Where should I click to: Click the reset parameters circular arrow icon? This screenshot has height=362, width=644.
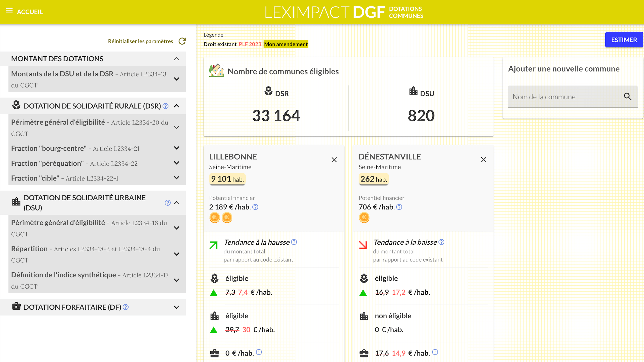(x=182, y=41)
